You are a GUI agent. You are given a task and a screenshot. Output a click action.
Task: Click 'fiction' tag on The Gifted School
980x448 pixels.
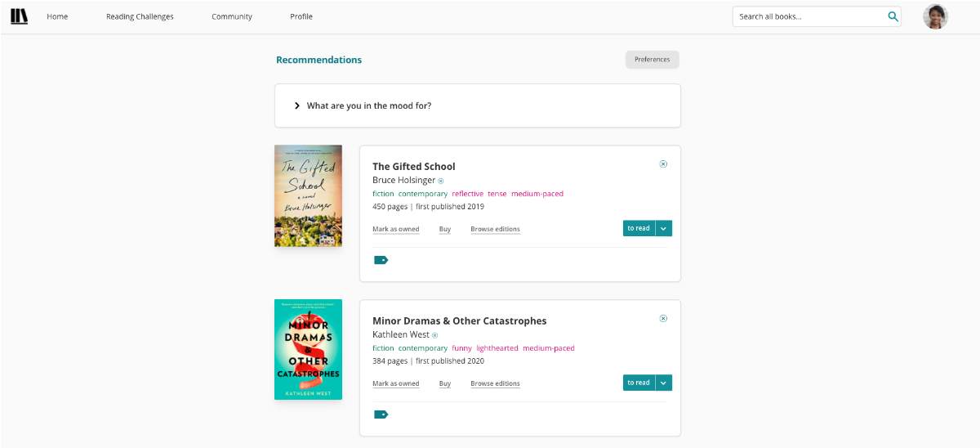383,194
